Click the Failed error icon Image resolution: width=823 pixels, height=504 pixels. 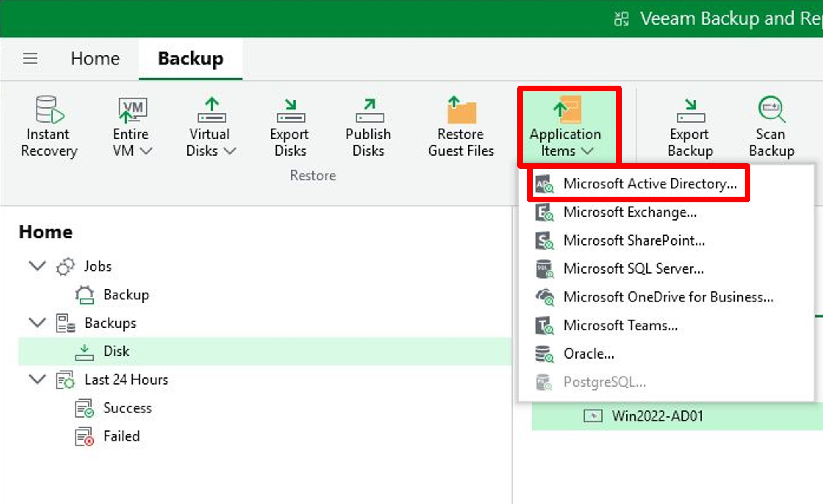coord(84,437)
